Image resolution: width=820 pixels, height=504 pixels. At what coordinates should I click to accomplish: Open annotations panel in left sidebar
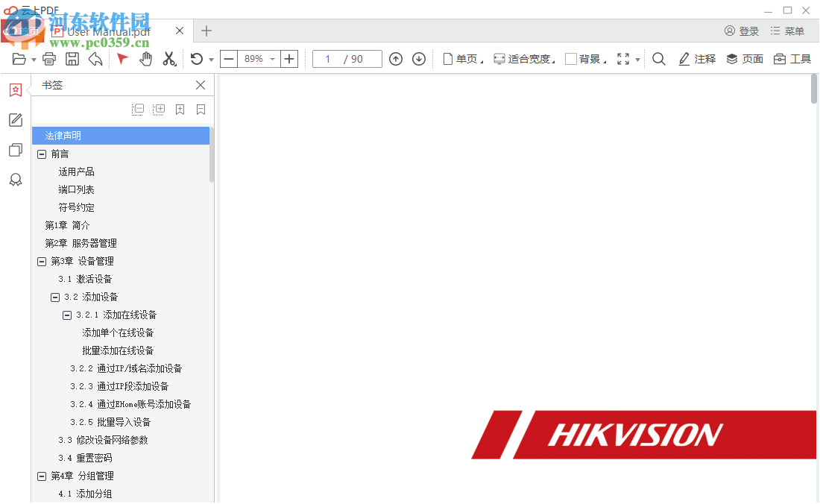tap(16, 120)
